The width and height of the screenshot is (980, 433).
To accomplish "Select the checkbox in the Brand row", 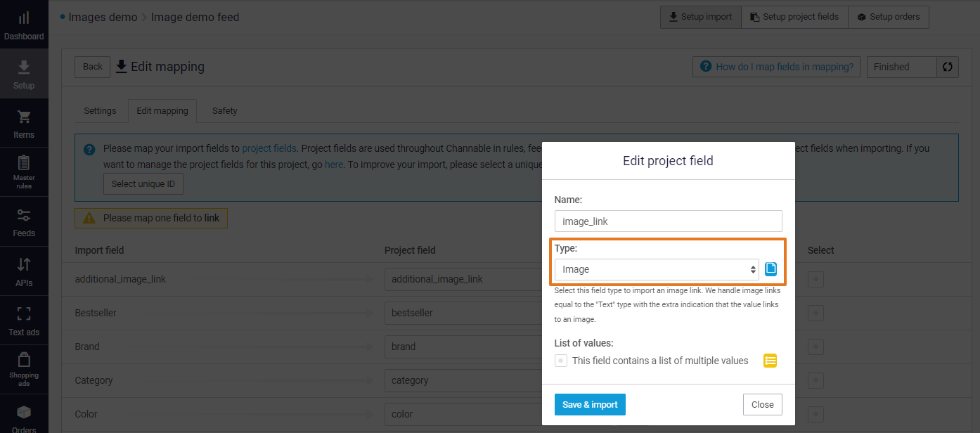I will (815, 347).
